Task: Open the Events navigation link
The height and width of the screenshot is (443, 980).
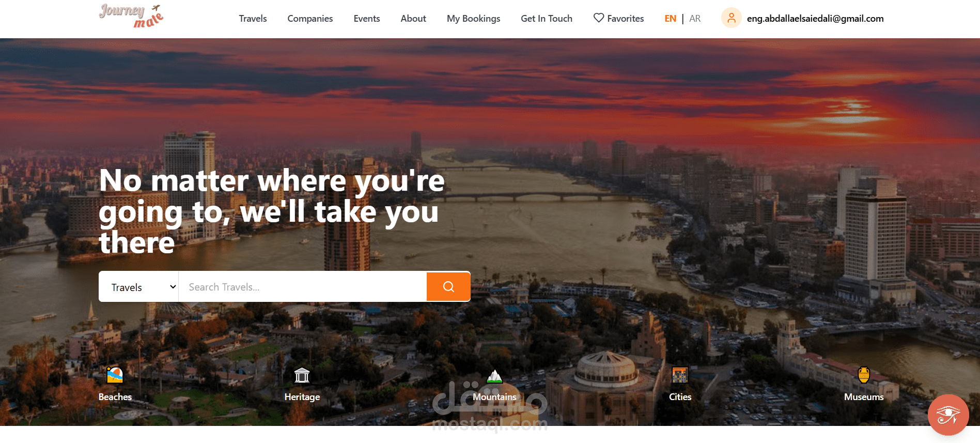Action: pos(367,19)
